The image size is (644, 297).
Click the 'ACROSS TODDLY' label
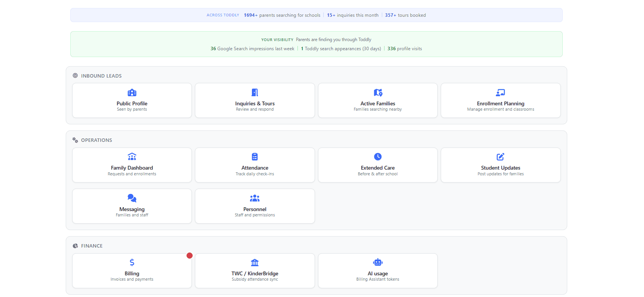[223, 15]
